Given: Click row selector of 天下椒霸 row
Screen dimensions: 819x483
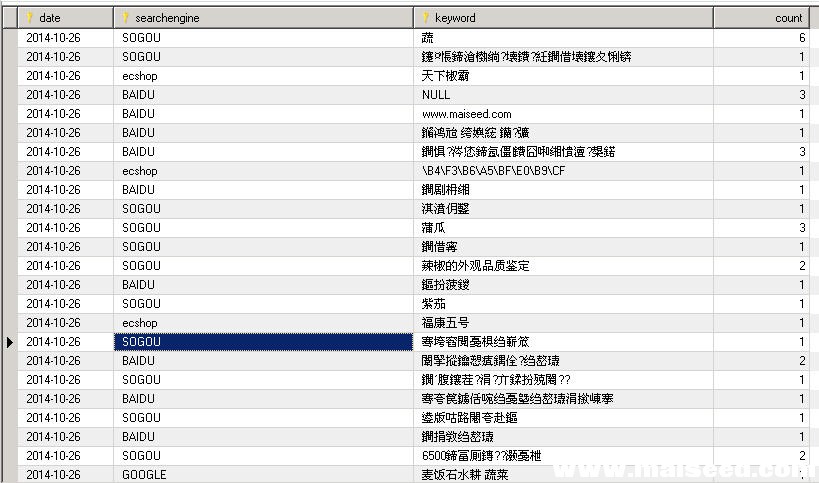Looking at the screenshot, I should point(10,76).
